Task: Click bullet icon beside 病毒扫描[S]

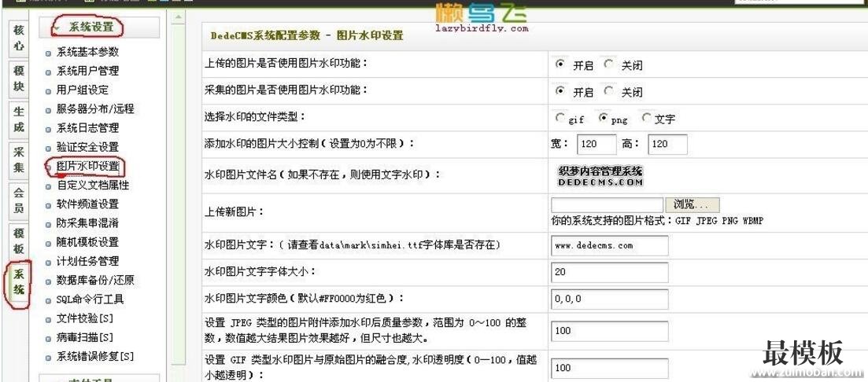Action: (48, 338)
